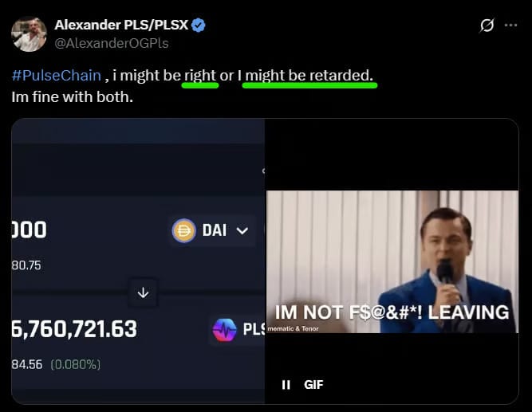Screen dimensions: 532x412
Task: Open the #PulseChain hashtag link
Action: click(x=57, y=75)
